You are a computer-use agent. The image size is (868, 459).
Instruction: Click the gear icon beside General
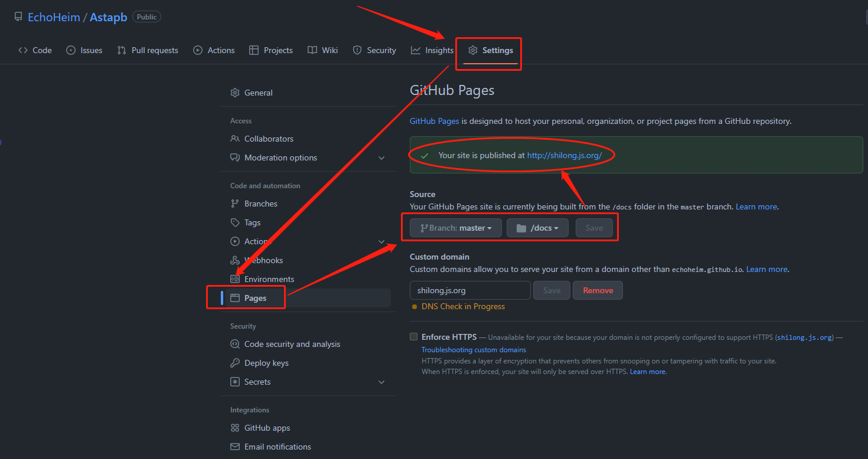(235, 93)
